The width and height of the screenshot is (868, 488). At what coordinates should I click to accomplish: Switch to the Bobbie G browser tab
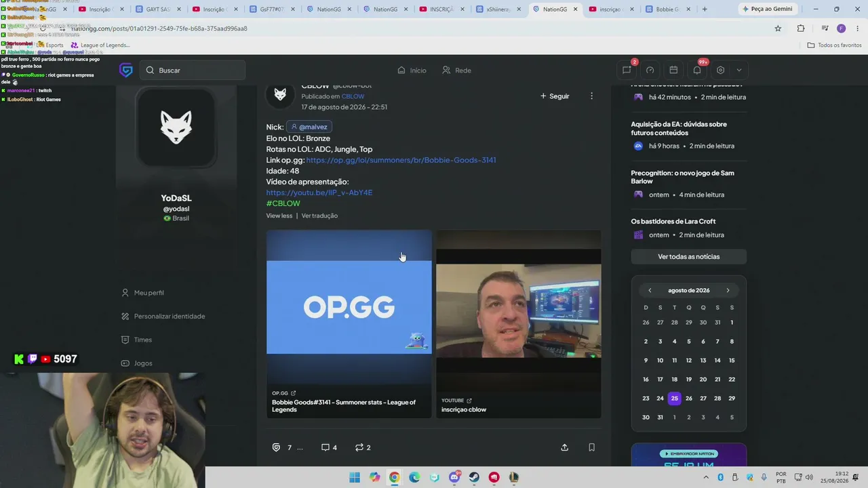(667, 9)
